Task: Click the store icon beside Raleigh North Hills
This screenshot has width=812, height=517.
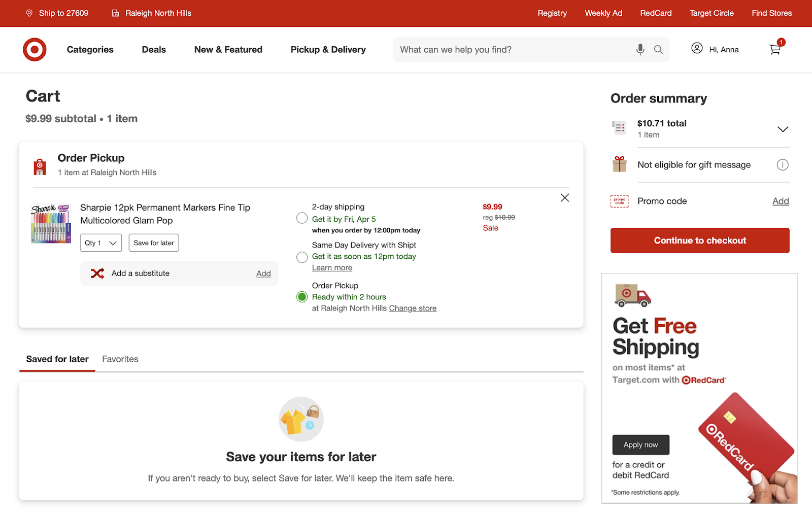Action: 114,13
